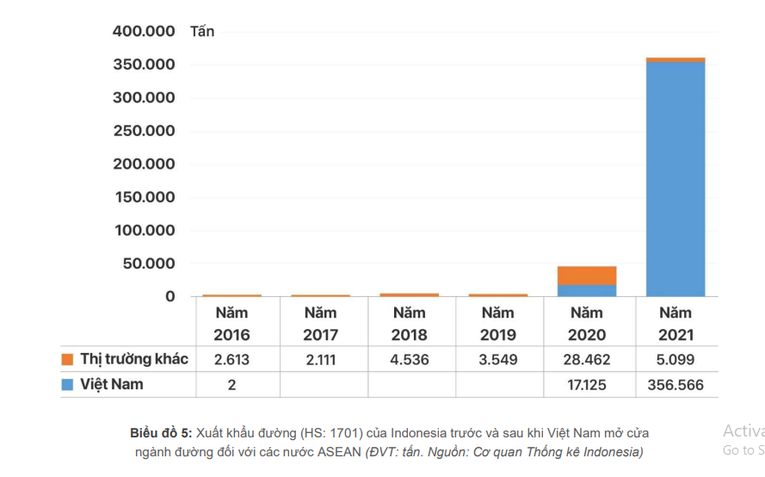
Task: Click the Thị trường khác row label
Action: click(134, 359)
